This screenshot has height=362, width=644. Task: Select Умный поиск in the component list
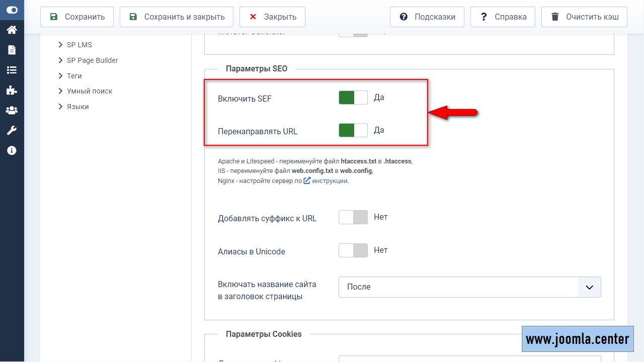(89, 91)
